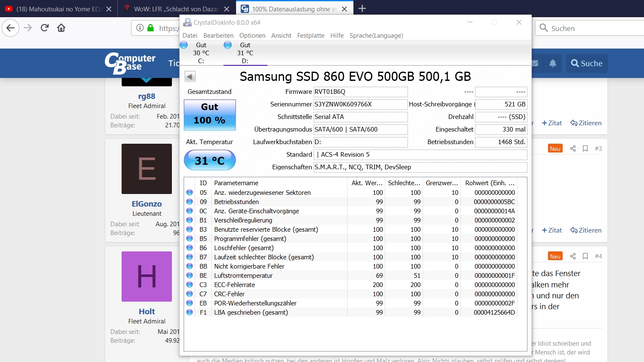This screenshot has height=362, width=644.
Task: Open user profile rg88
Action: (147, 96)
